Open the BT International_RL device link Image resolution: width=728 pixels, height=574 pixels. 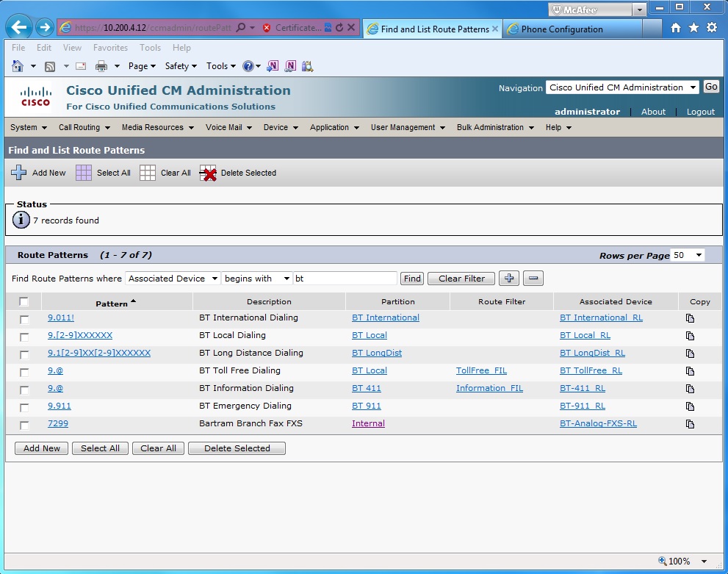(x=601, y=318)
